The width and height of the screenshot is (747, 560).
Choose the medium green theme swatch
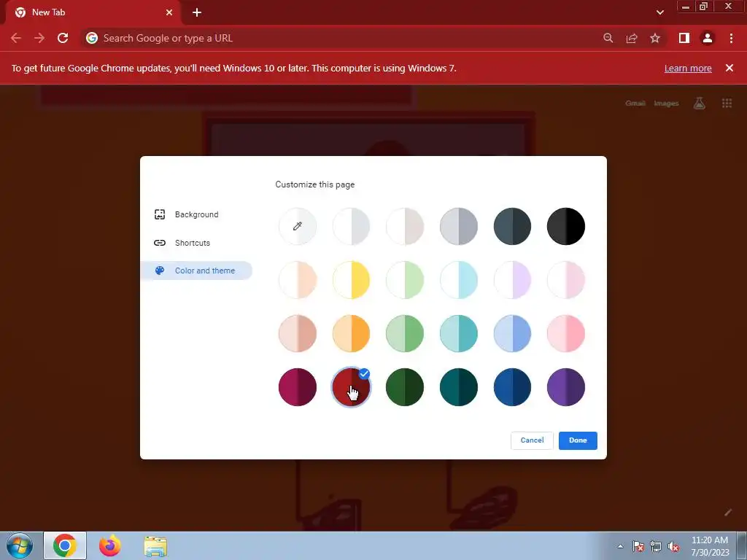pos(405,333)
